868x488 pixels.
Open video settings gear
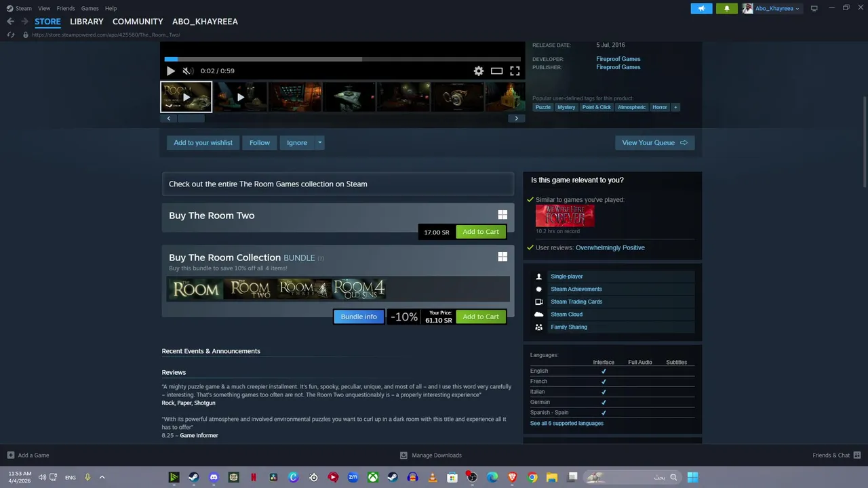pyautogui.click(x=479, y=70)
